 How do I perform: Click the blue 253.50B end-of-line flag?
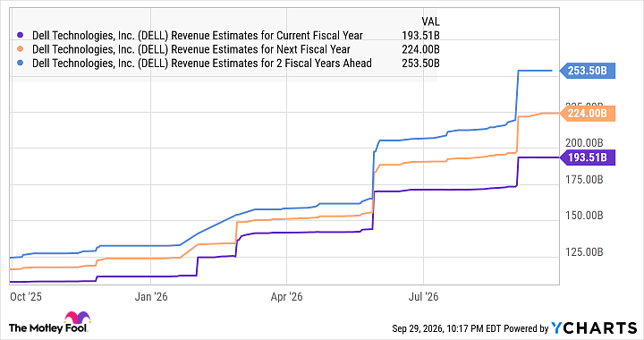click(588, 71)
